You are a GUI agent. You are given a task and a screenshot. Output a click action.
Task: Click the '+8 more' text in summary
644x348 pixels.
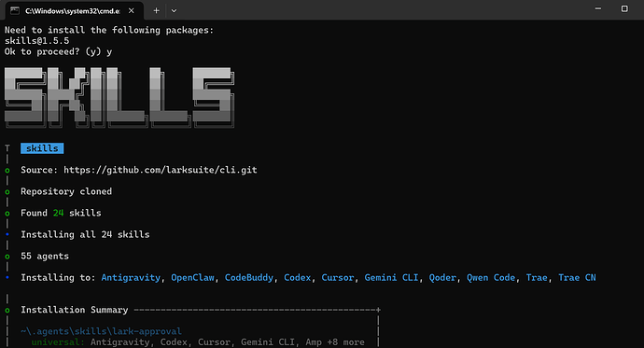click(346, 342)
